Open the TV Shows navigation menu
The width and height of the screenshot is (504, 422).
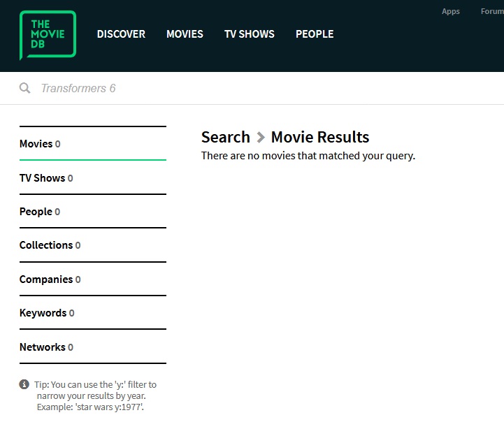coord(250,34)
